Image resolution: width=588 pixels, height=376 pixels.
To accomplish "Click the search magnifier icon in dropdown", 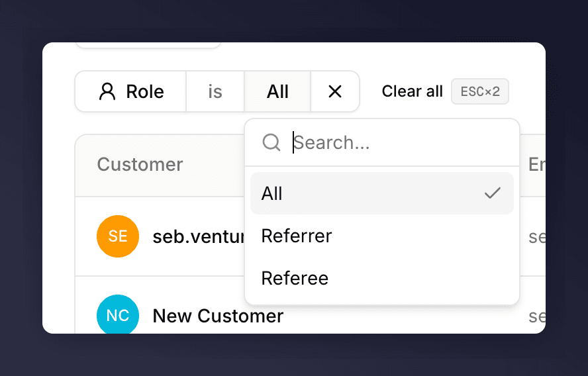I will (271, 142).
